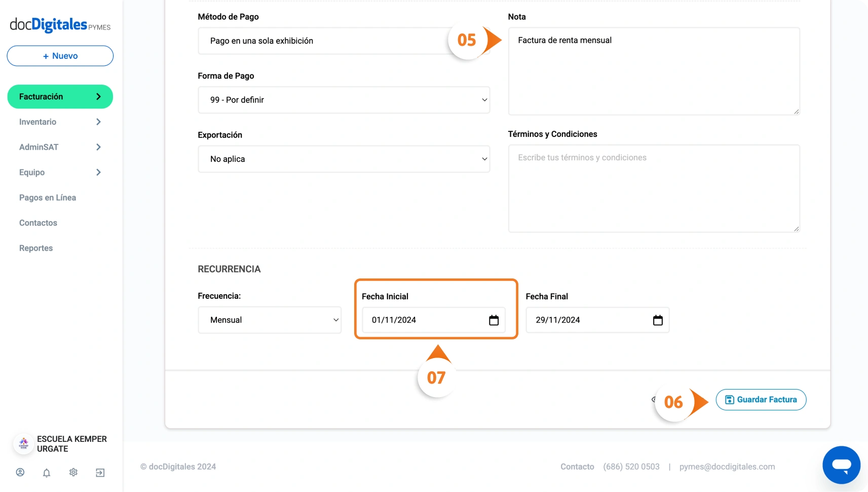
Task: Click the Guardar Factura button
Action: (761, 400)
